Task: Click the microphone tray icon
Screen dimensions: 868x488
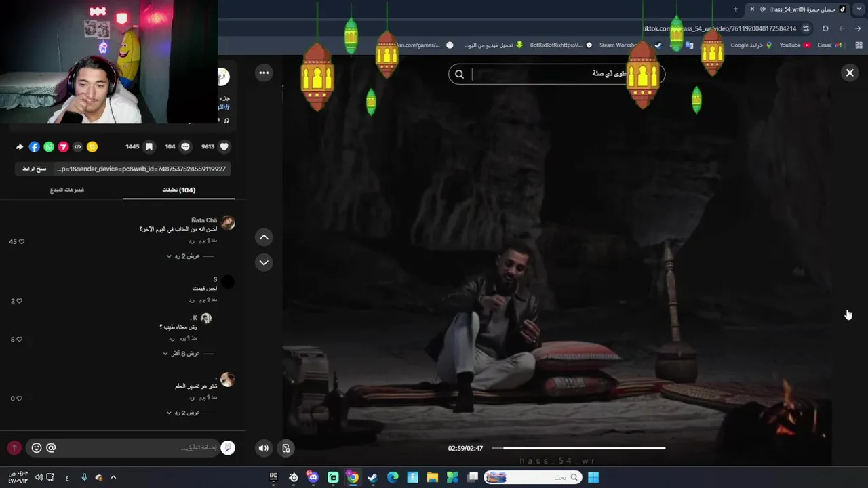Action: click(84, 477)
